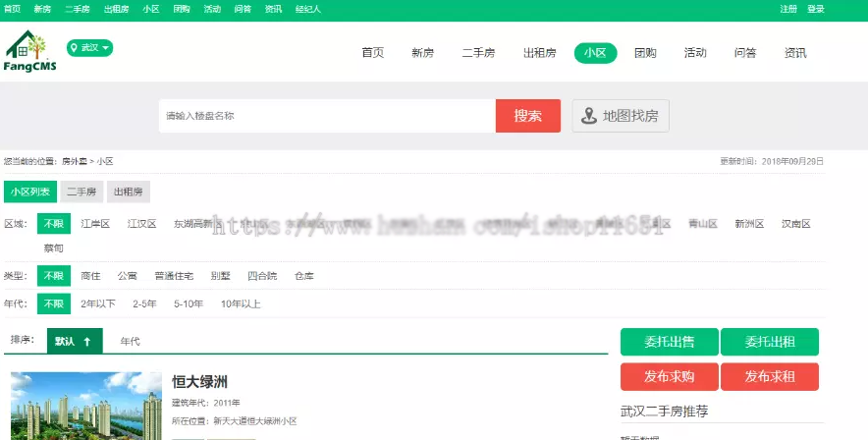Viewport: 868px width, 440px height.
Task: Click the red 搜索 button
Action: click(x=528, y=116)
